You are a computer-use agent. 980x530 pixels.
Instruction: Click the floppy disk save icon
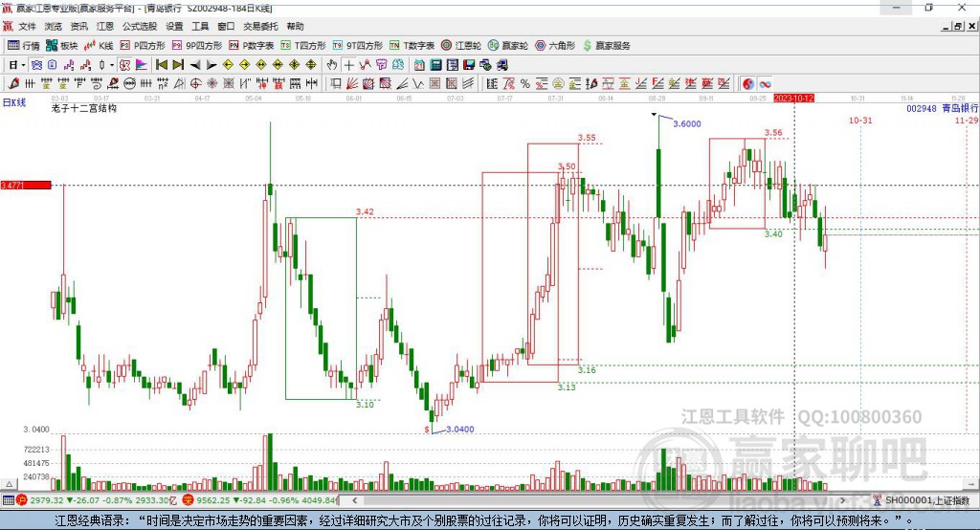click(469, 65)
